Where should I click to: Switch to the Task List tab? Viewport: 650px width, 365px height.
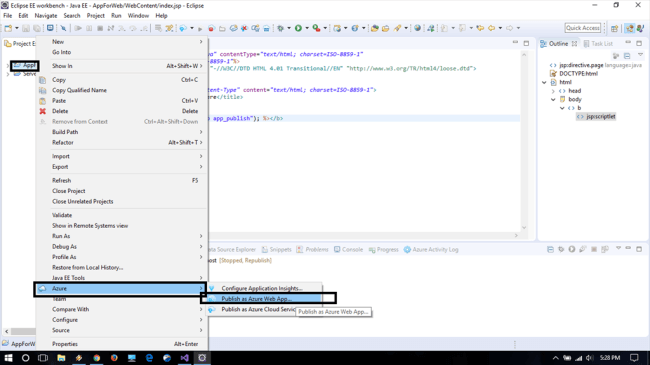point(598,44)
